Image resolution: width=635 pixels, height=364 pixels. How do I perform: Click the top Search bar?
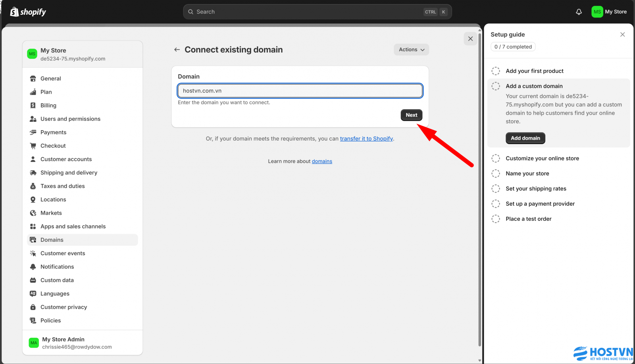click(317, 12)
